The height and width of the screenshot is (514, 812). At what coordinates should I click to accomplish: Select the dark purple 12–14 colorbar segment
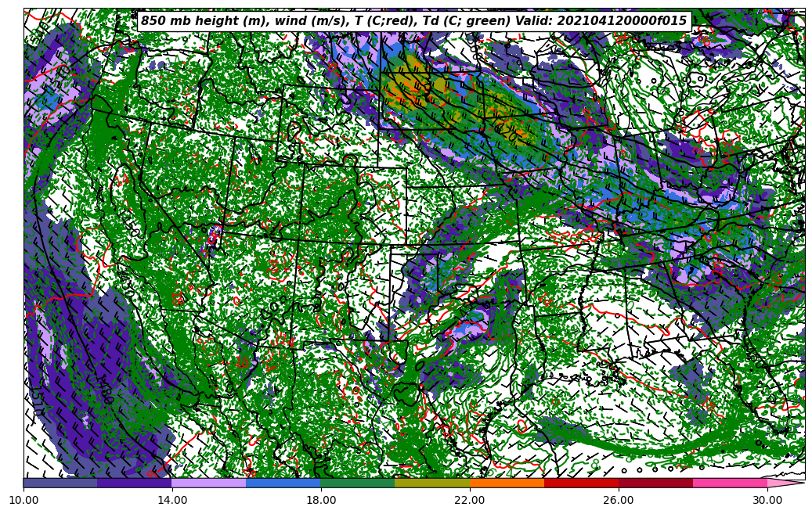click(135, 483)
